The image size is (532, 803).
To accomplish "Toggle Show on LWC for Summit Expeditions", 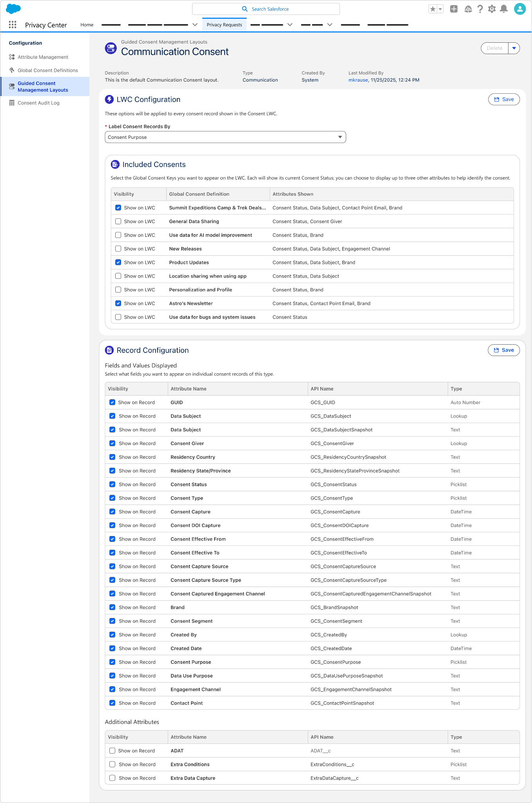I will click(x=118, y=208).
